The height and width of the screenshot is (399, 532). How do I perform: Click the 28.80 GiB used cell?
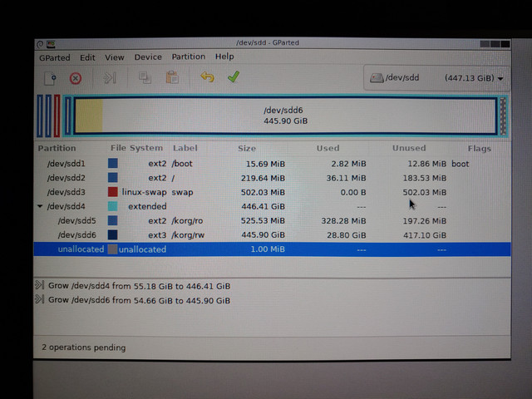pyautogui.click(x=346, y=235)
